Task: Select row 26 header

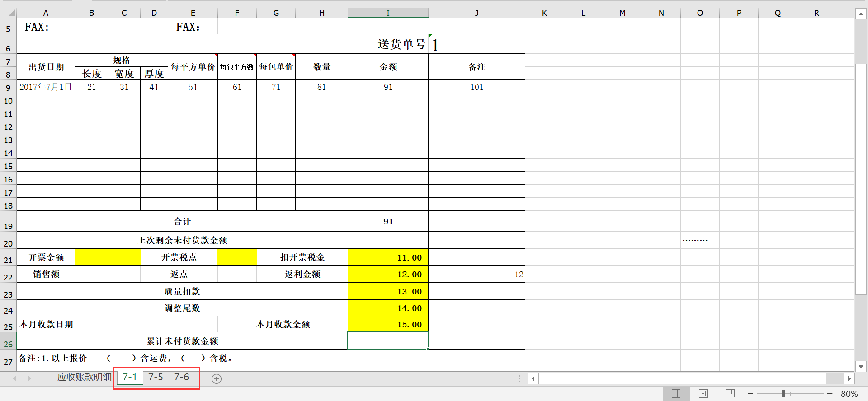Action: (x=8, y=341)
